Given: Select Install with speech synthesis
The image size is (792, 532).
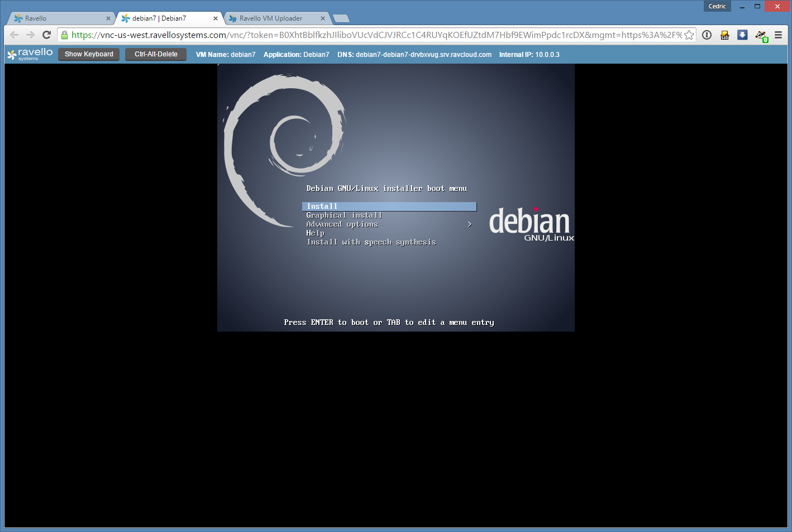Looking at the screenshot, I should [x=371, y=242].
